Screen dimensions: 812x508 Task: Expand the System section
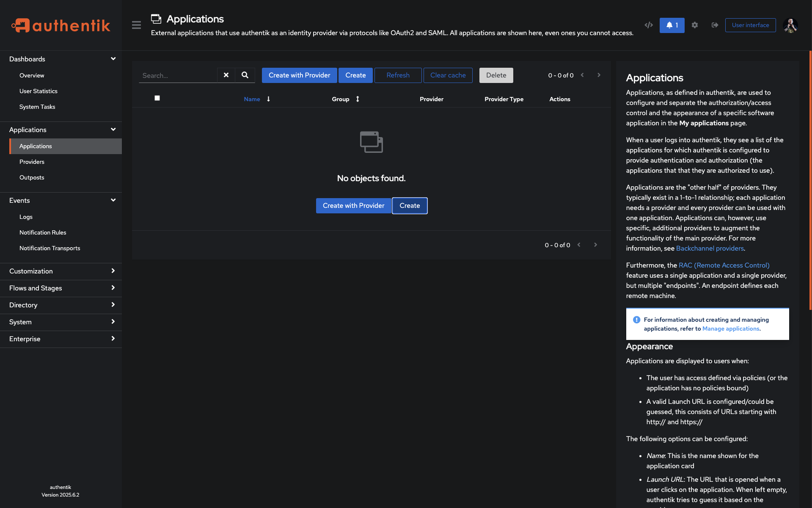point(61,322)
